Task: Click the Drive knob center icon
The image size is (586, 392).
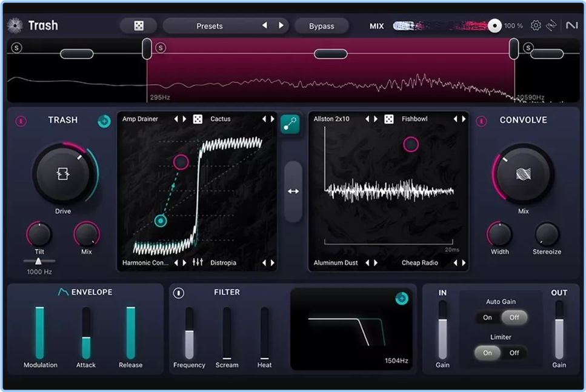Action: click(x=63, y=174)
